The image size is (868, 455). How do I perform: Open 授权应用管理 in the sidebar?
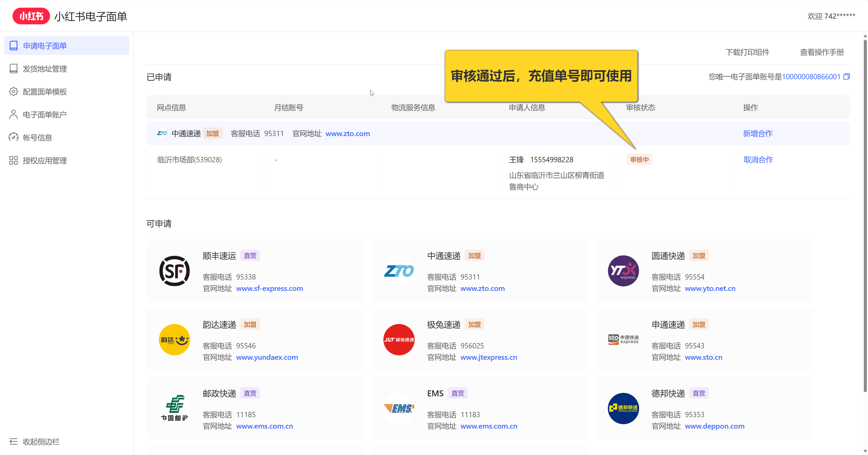pos(44,160)
